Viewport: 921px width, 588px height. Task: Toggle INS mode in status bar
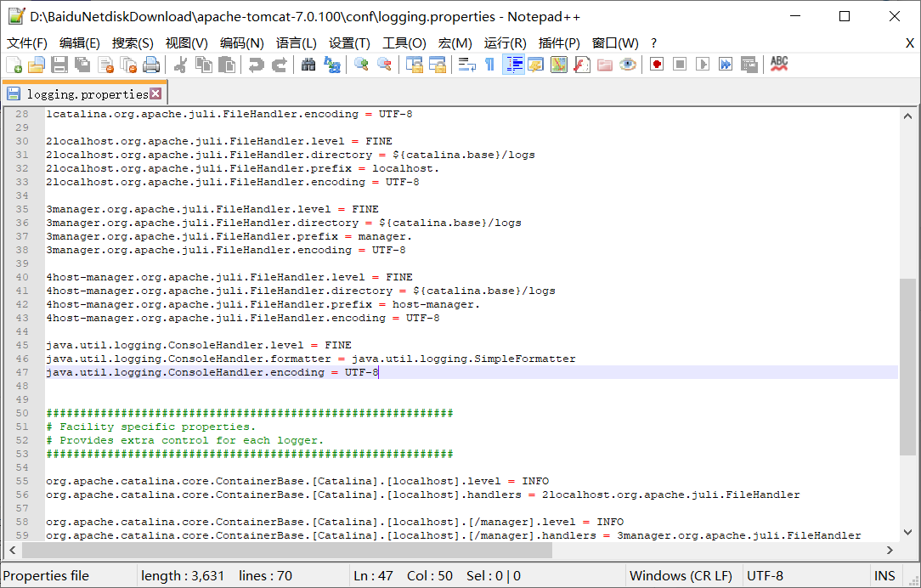884,575
